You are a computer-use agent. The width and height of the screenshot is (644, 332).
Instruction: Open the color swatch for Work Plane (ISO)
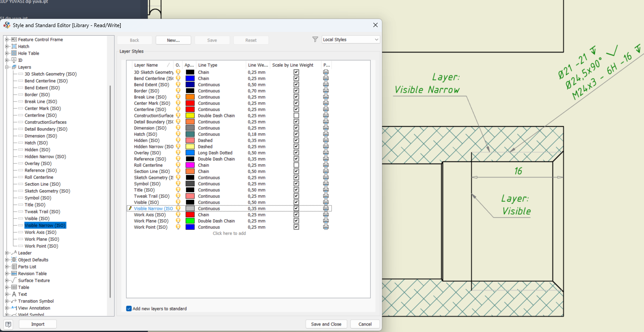point(190,221)
